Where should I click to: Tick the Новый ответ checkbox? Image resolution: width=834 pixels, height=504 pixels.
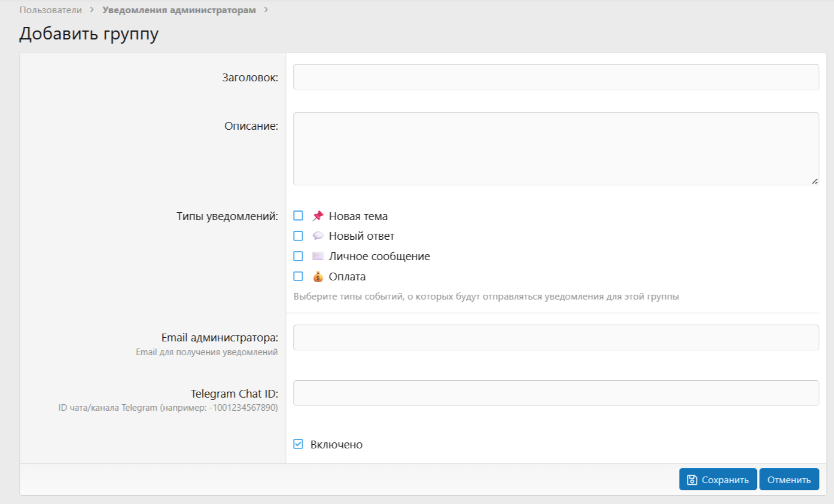coord(298,236)
